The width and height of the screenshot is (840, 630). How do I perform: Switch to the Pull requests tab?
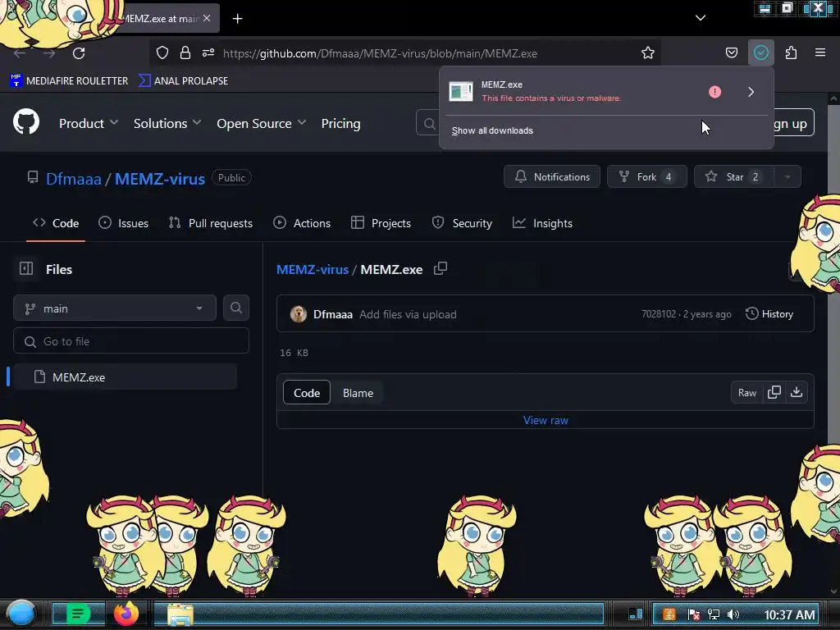211,223
